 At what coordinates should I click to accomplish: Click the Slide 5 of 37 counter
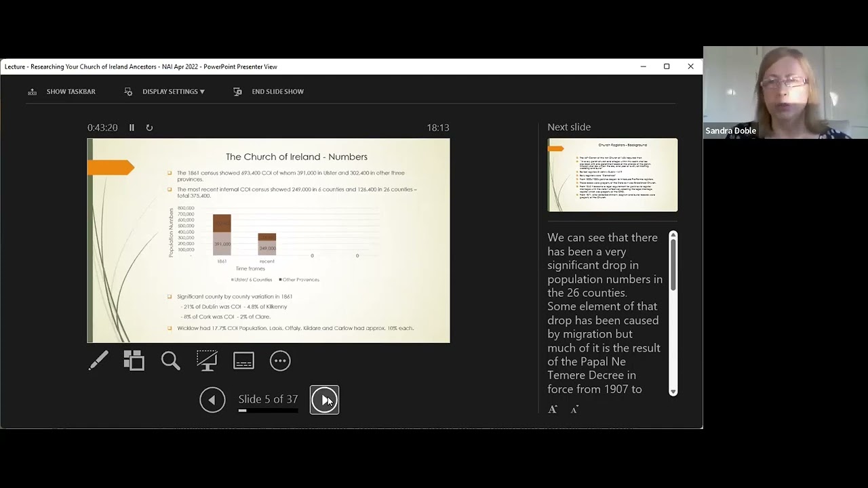click(268, 399)
